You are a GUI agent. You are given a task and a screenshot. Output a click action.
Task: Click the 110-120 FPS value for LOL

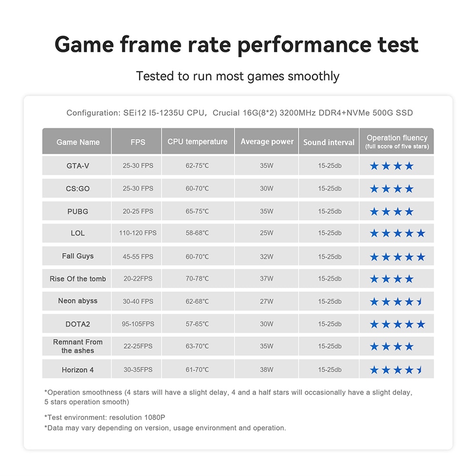(x=138, y=233)
